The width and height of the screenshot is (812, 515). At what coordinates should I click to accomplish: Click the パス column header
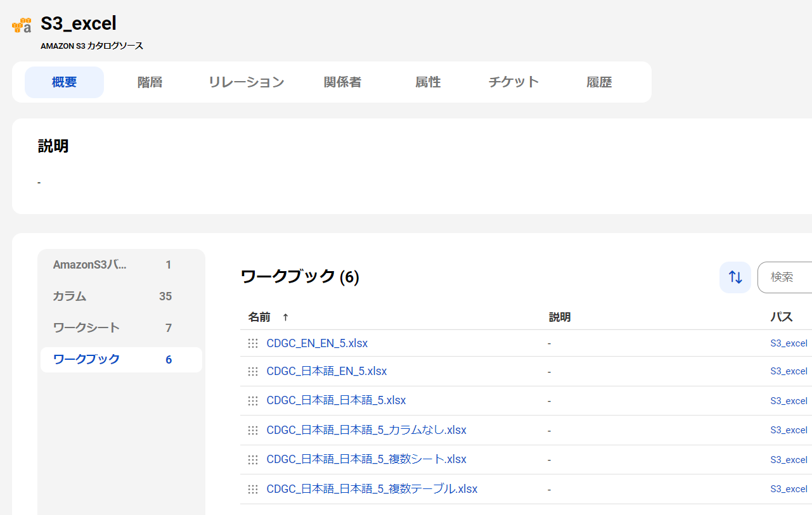tap(782, 317)
